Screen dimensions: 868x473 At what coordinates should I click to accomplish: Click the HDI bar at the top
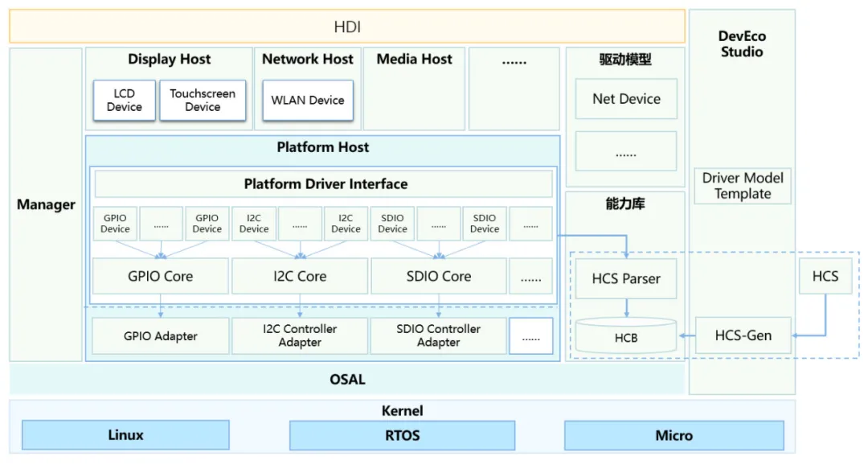[x=347, y=27]
